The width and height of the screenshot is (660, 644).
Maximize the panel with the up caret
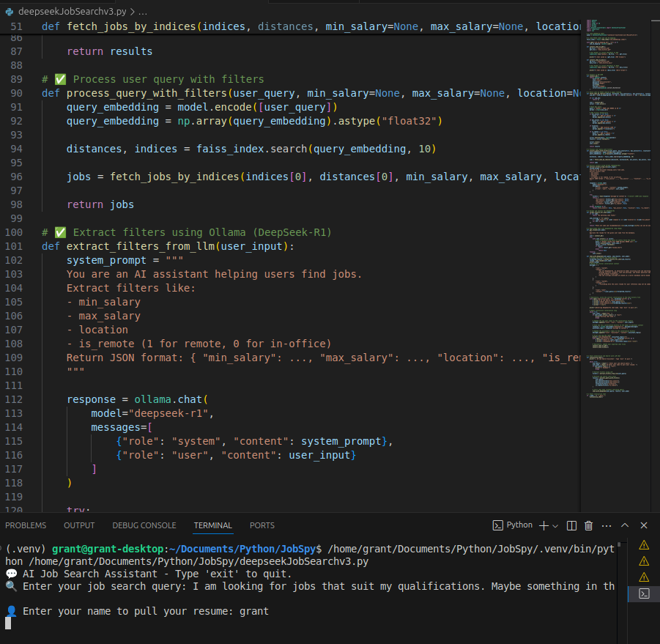click(x=625, y=525)
